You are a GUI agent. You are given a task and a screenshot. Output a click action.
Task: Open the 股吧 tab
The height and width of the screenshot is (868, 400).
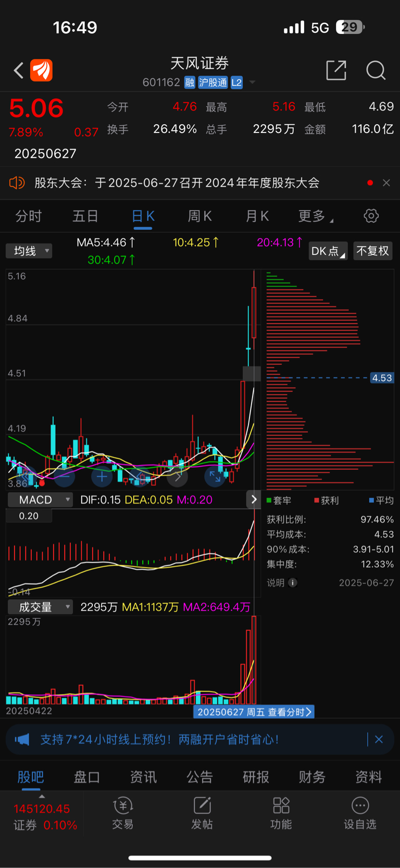[x=30, y=777]
